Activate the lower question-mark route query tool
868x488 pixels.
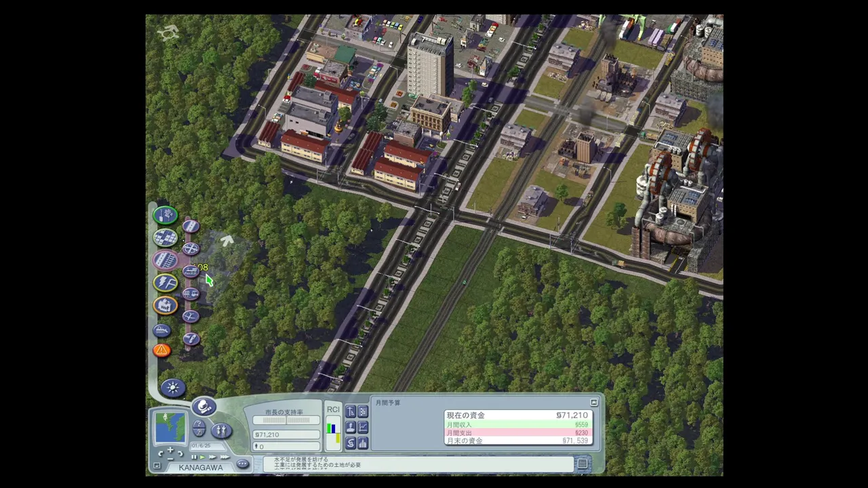coord(199,434)
